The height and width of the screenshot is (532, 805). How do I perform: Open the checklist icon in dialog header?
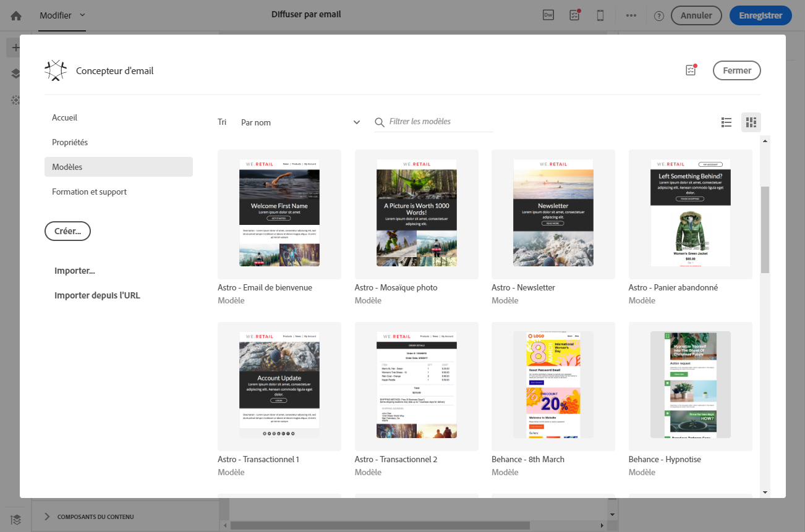(691, 70)
